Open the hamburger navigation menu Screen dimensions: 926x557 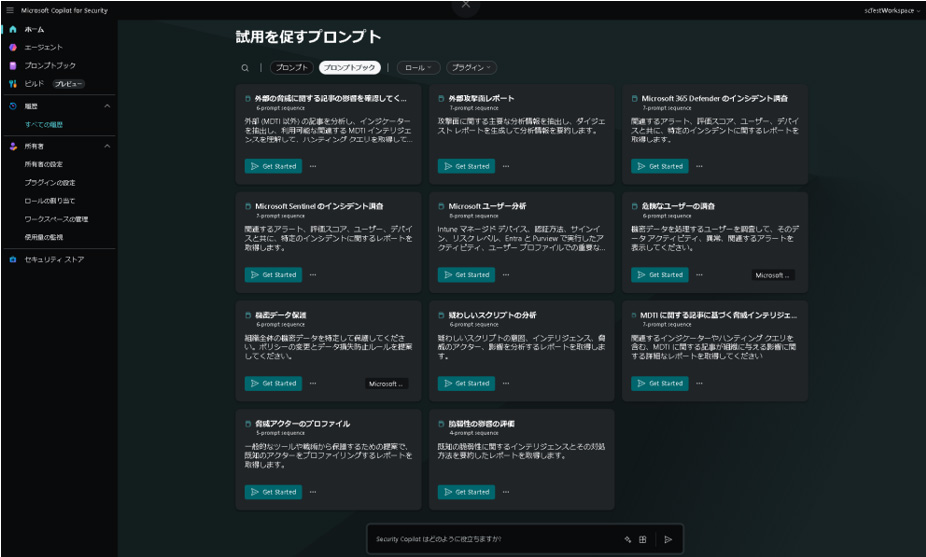pos(10,10)
